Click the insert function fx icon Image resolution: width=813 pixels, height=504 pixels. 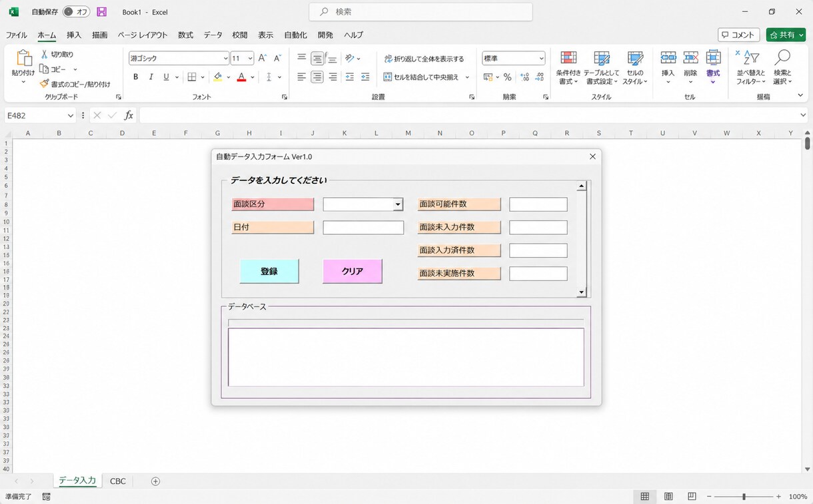[x=129, y=116]
